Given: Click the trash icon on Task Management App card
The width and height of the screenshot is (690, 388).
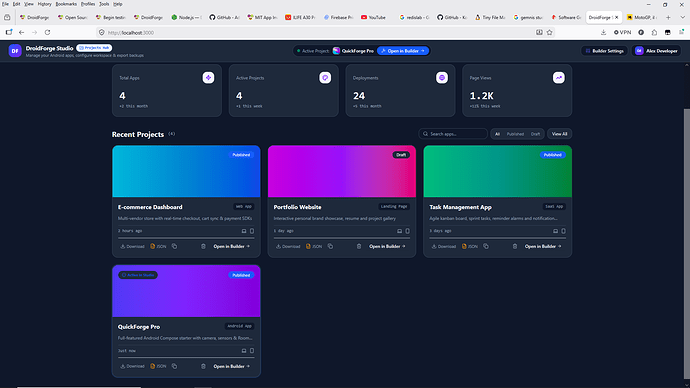Looking at the screenshot, I should coord(515,246).
